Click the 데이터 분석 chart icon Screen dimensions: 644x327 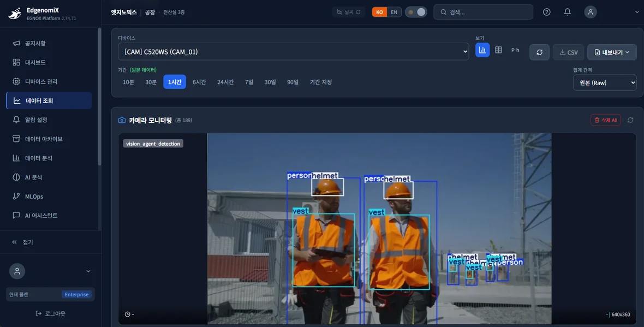[16, 158]
